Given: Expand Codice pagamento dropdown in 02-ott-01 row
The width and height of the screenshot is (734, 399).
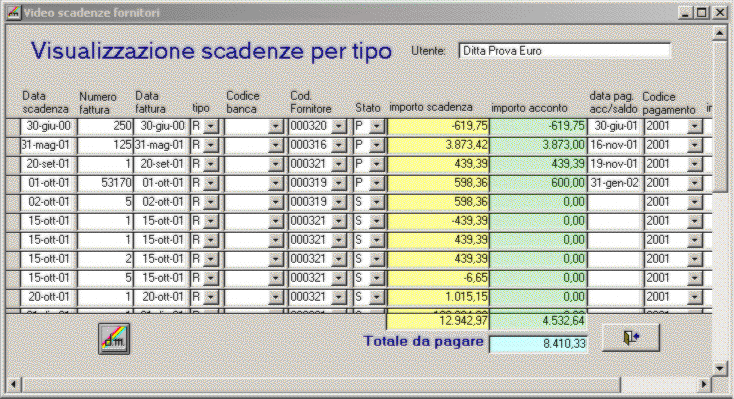Looking at the screenshot, I should pos(695,202).
